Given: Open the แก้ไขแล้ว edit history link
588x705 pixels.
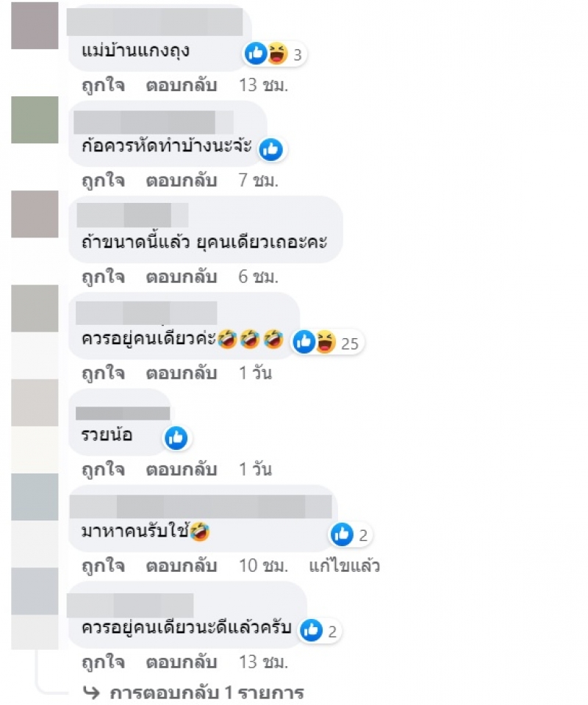Looking at the screenshot, I should pyautogui.click(x=345, y=565).
